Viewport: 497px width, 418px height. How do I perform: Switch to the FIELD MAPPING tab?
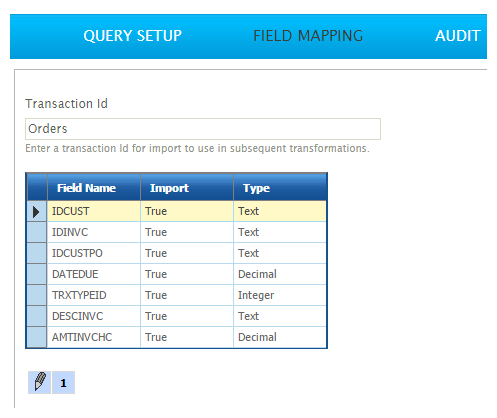pyautogui.click(x=308, y=36)
